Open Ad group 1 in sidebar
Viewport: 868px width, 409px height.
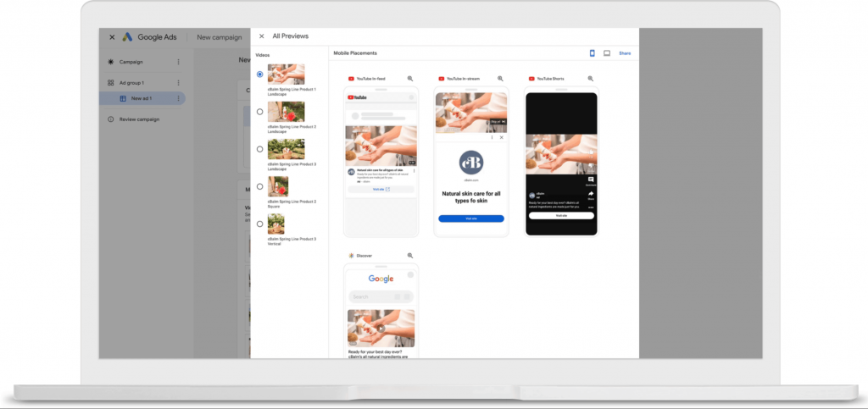point(131,83)
